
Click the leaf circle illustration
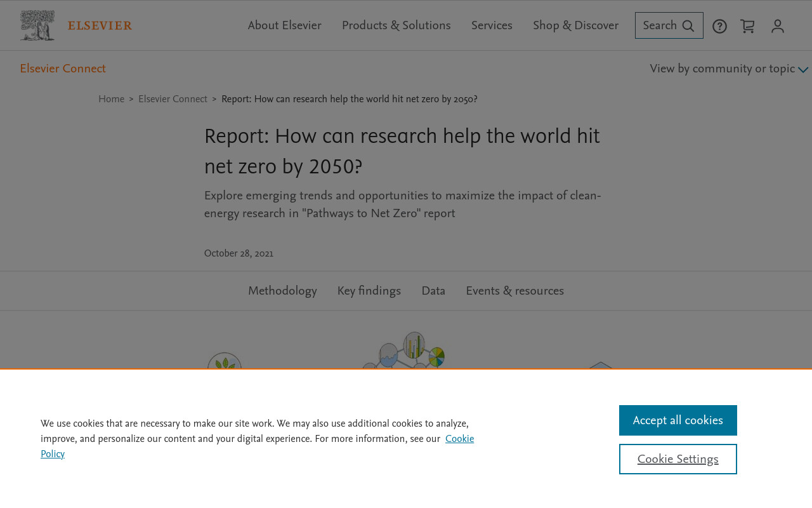point(225,361)
